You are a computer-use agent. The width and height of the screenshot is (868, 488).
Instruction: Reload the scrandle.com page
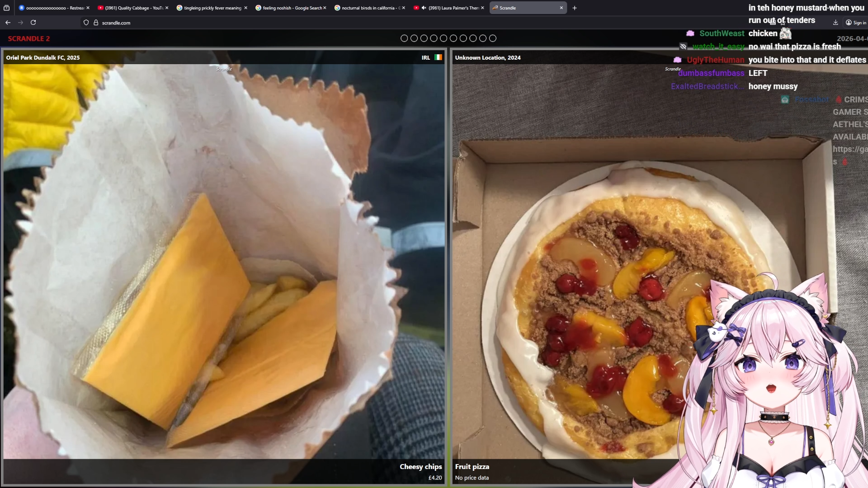click(33, 23)
